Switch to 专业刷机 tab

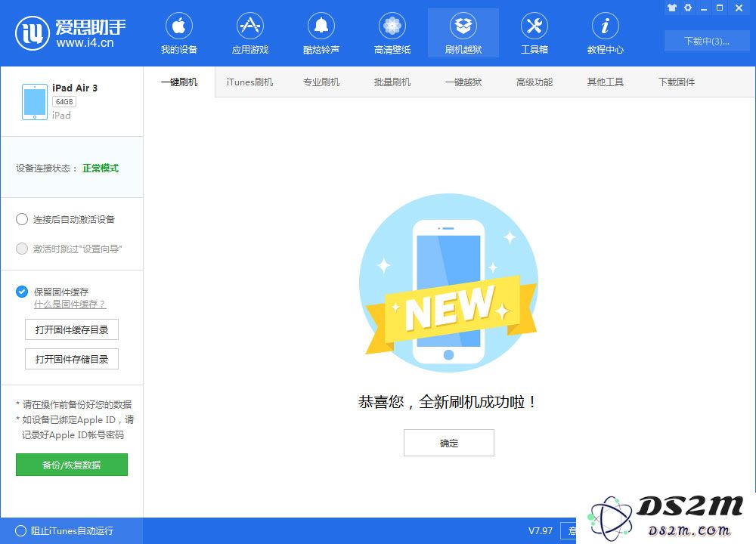pyautogui.click(x=321, y=82)
